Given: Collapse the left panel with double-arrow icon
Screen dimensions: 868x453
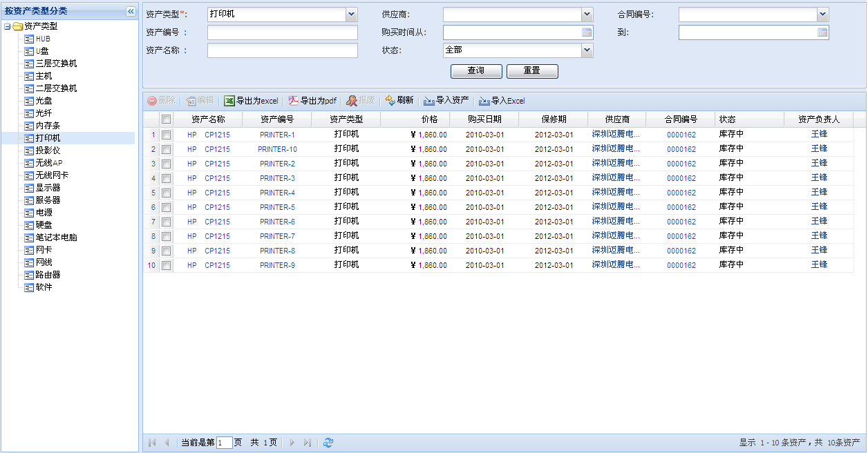Looking at the screenshot, I should (x=131, y=11).
